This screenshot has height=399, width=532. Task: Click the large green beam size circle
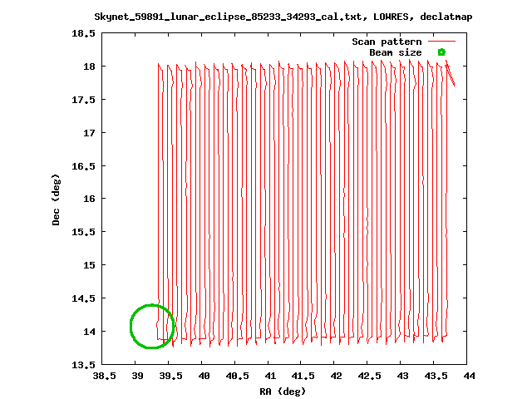click(x=152, y=326)
